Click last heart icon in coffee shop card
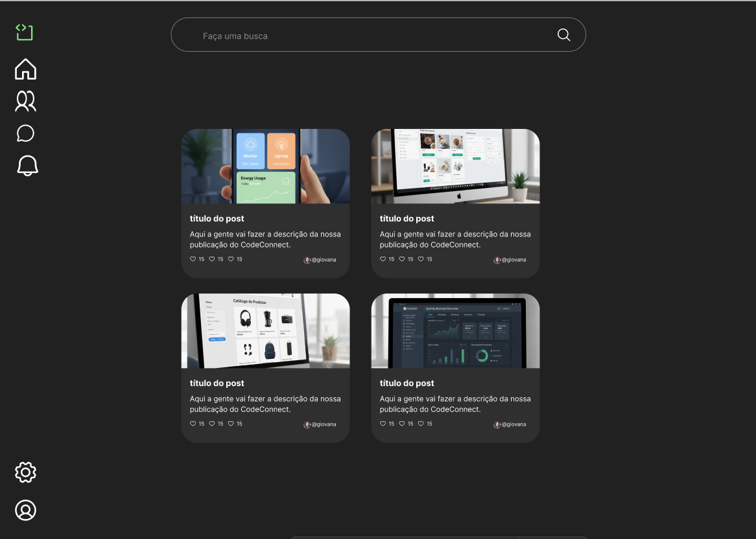Viewport: 756px width, 539px height. [421, 259]
